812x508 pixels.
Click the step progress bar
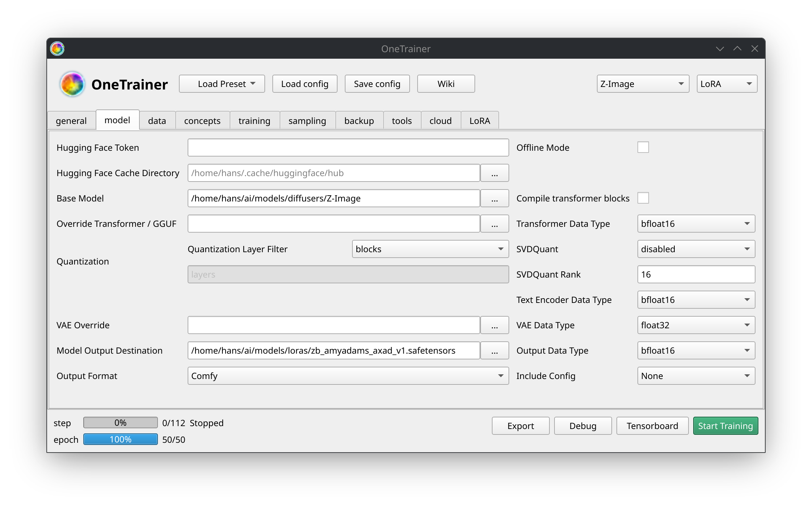[x=121, y=422]
